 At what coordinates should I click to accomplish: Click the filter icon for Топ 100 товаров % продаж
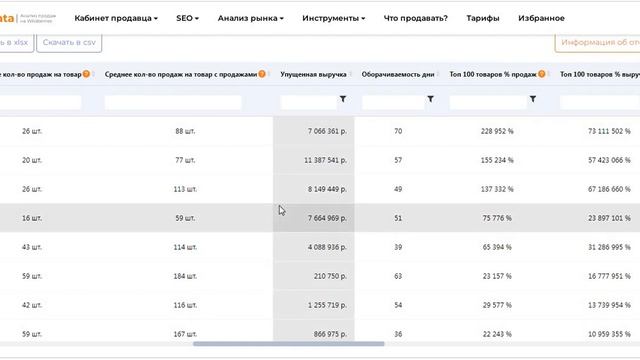(533, 99)
